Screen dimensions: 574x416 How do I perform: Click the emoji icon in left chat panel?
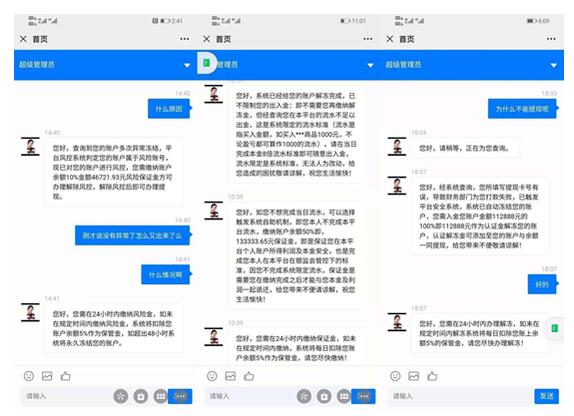point(29,376)
